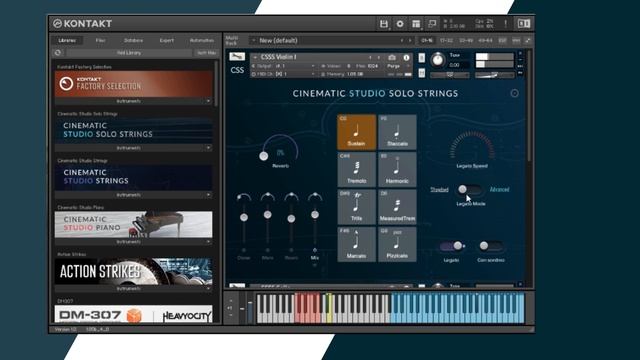640x360 pixels.
Task: Adjust the Close mic fader
Action: (244, 218)
